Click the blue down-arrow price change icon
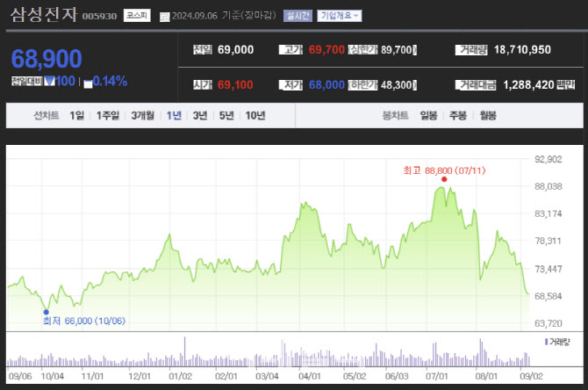The width and height of the screenshot is (588, 390). [49, 81]
